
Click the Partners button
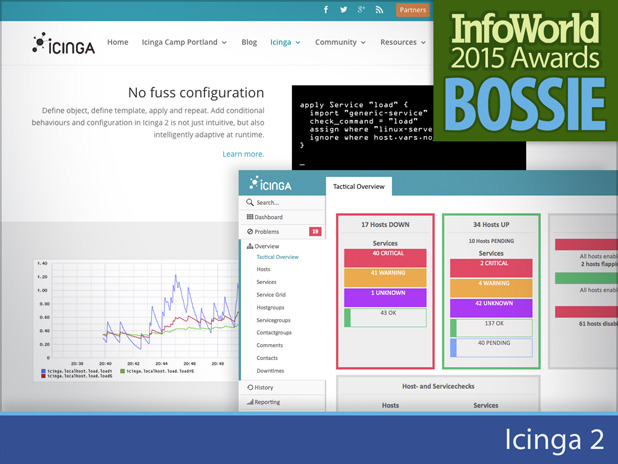(413, 10)
